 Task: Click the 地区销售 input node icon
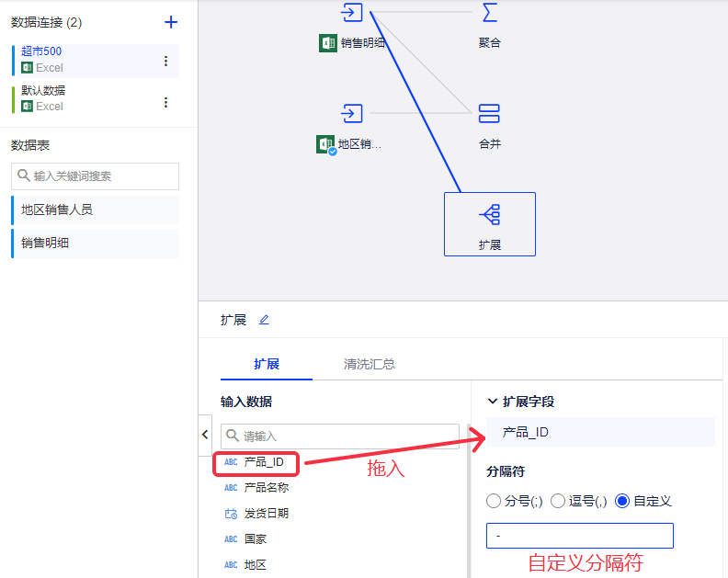tap(352, 114)
